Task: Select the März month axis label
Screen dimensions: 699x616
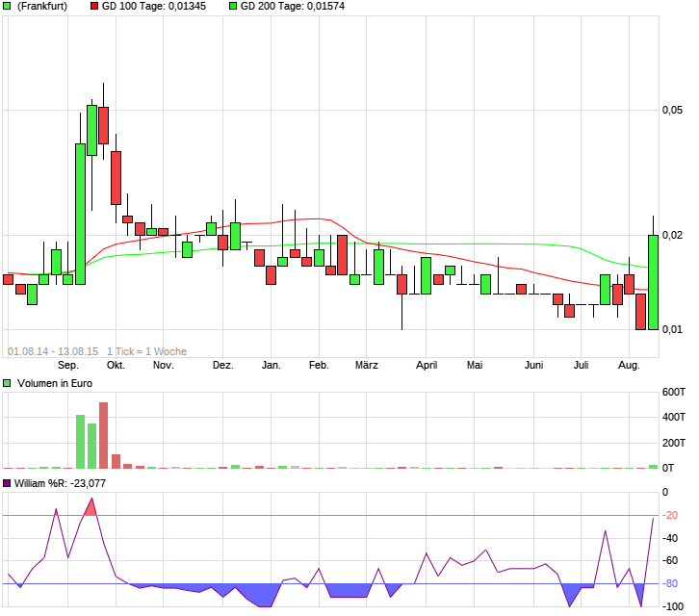Action: (x=367, y=366)
